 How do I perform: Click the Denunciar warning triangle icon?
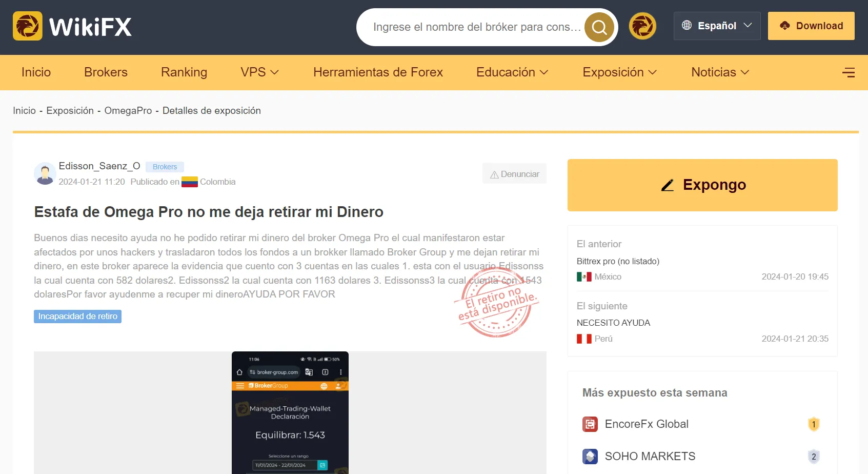pyautogui.click(x=494, y=174)
